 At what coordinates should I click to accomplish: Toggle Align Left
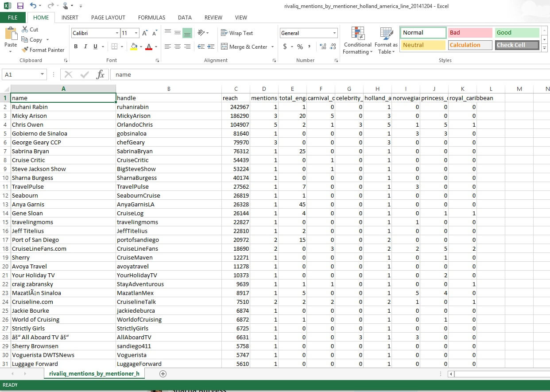pyautogui.click(x=168, y=47)
